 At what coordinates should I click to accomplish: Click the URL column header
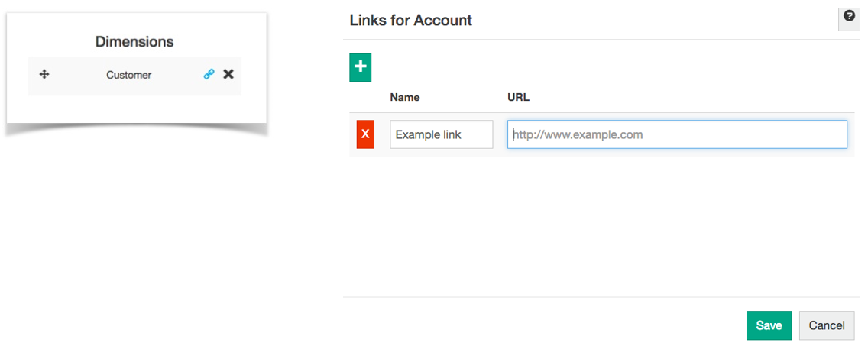pos(518,97)
